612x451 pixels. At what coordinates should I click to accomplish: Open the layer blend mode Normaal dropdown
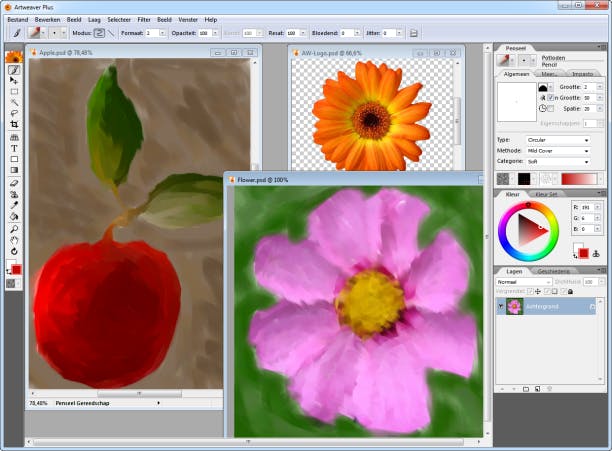[x=521, y=282]
